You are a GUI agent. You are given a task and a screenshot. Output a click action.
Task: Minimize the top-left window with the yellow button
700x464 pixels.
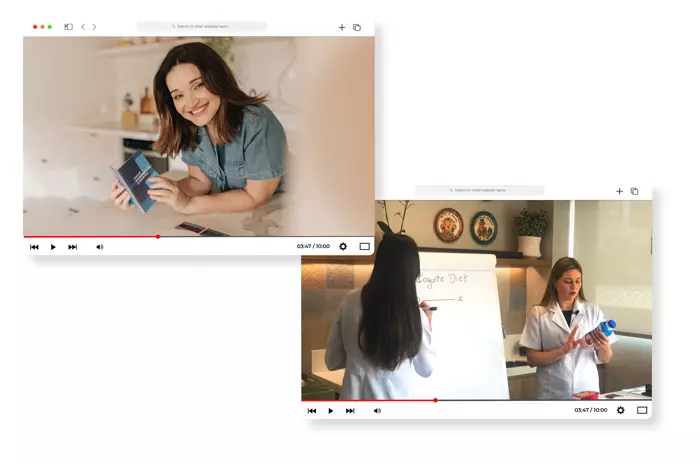(x=42, y=27)
